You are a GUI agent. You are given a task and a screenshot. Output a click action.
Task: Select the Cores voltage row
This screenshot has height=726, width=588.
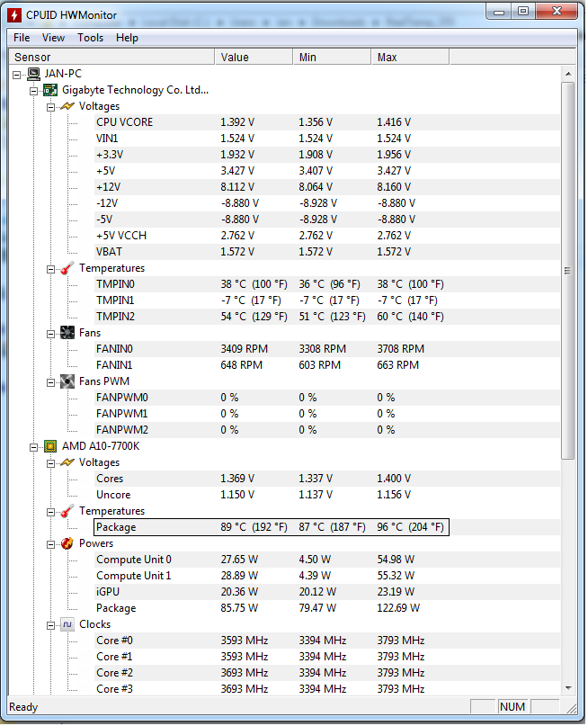pyautogui.click(x=327, y=479)
